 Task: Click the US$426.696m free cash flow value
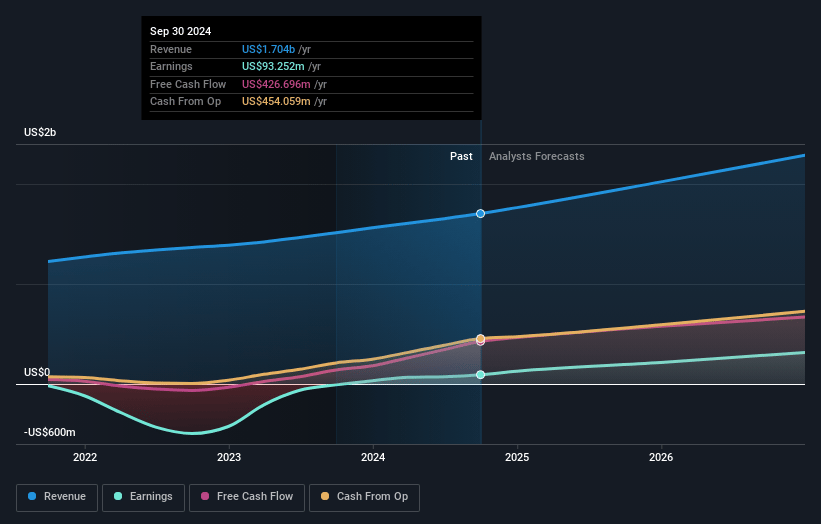276,84
